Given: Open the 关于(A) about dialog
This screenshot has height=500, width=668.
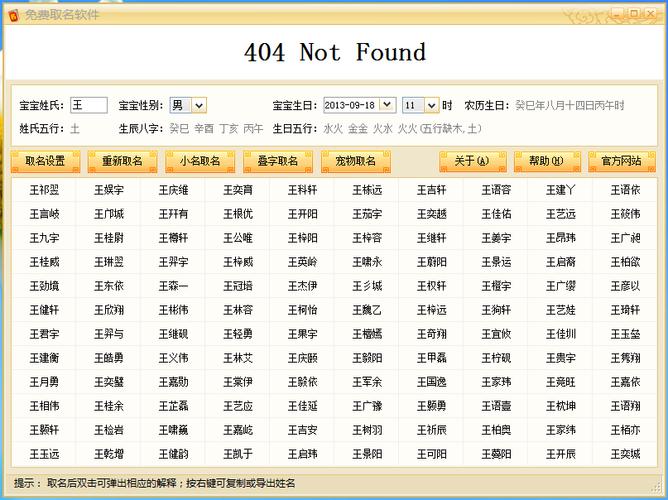Looking at the screenshot, I should pyautogui.click(x=472, y=161).
